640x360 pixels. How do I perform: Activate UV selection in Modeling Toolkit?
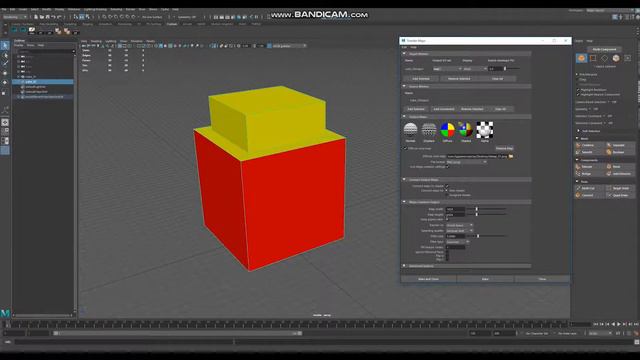[627, 58]
